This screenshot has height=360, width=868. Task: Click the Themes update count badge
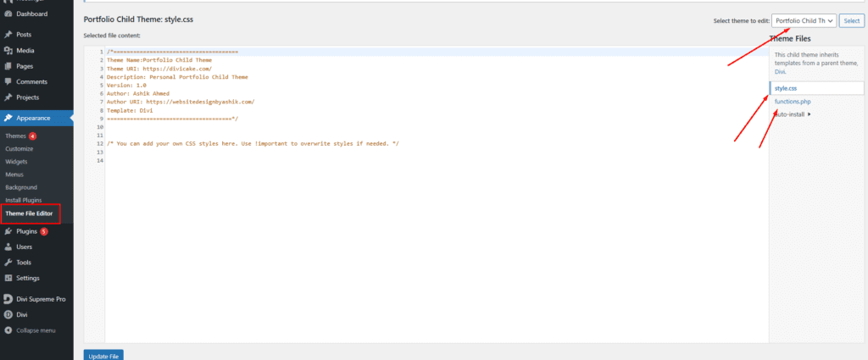[x=33, y=136]
